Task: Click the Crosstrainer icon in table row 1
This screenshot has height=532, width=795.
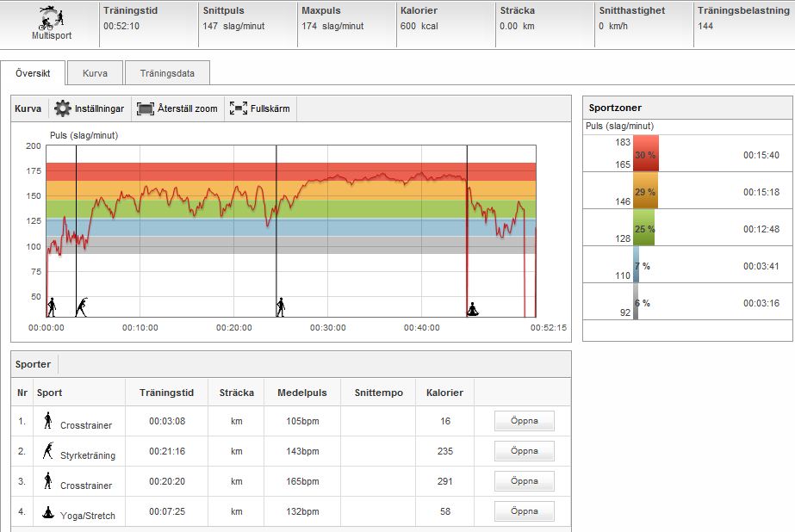Action: point(48,421)
